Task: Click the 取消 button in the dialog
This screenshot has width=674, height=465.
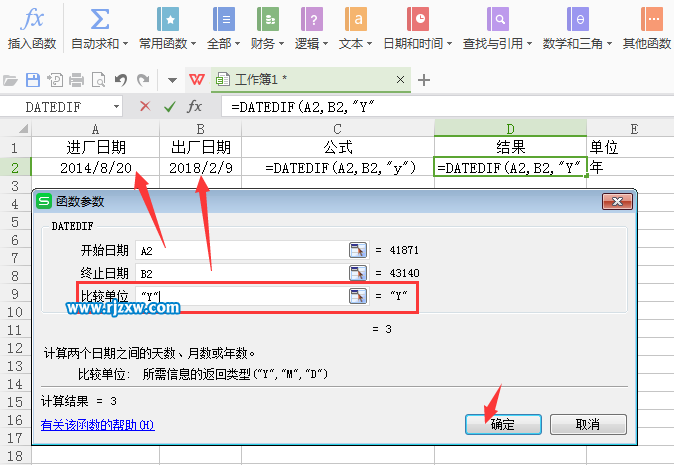Action: point(588,424)
